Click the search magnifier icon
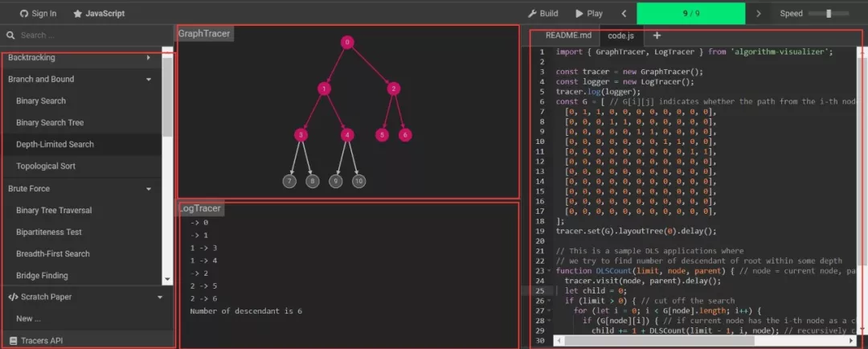The image size is (868, 349). tap(10, 35)
